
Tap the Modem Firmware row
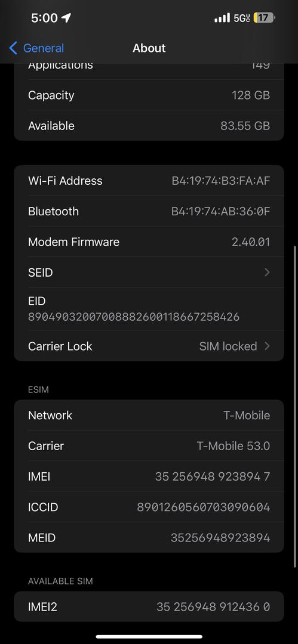pos(149,242)
